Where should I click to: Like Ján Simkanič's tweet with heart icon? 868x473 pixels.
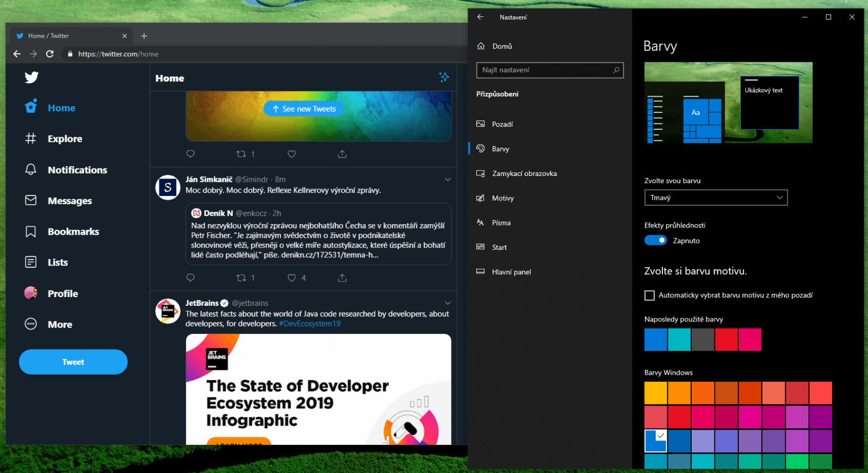292,278
